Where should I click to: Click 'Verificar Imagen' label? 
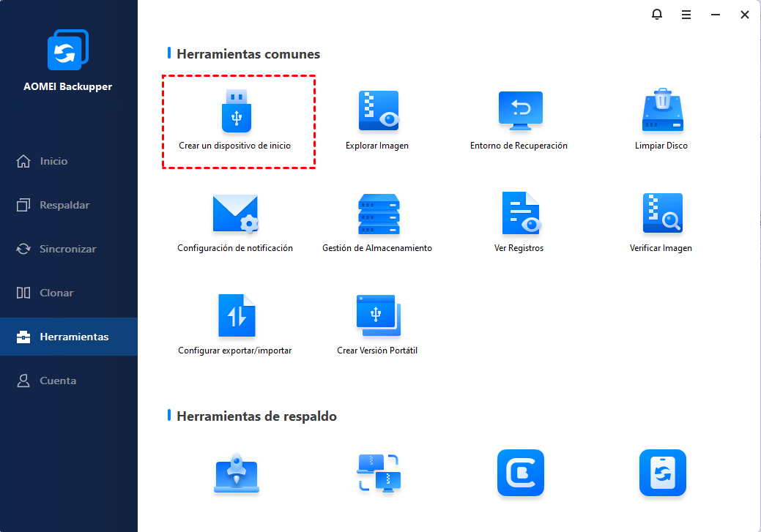click(661, 248)
